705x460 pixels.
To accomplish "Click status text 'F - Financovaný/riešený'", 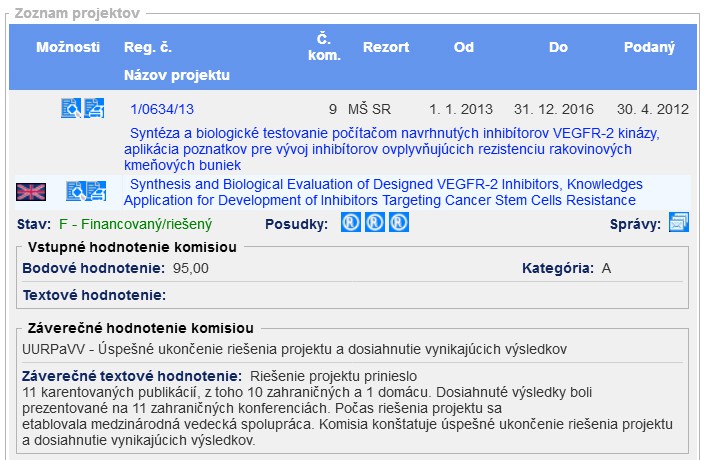I will [135, 224].
